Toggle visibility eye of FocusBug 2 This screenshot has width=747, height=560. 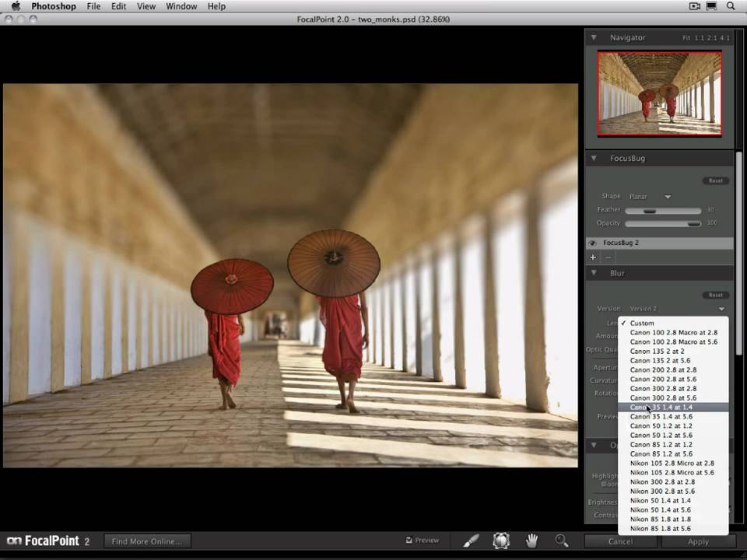tap(593, 243)
